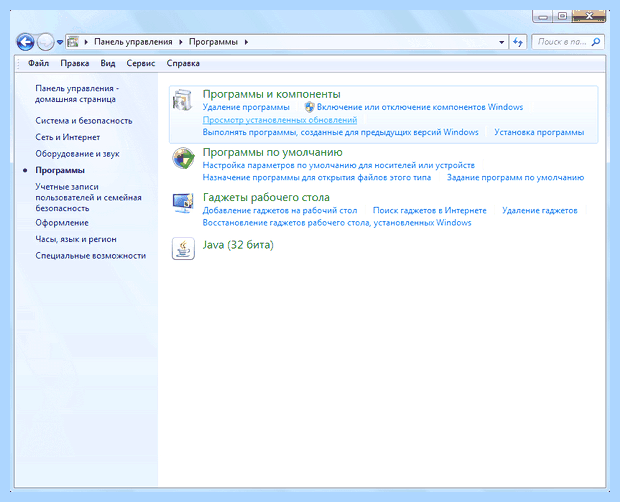
Task: Open Специальные возможности category
Action: click(91, 256)
